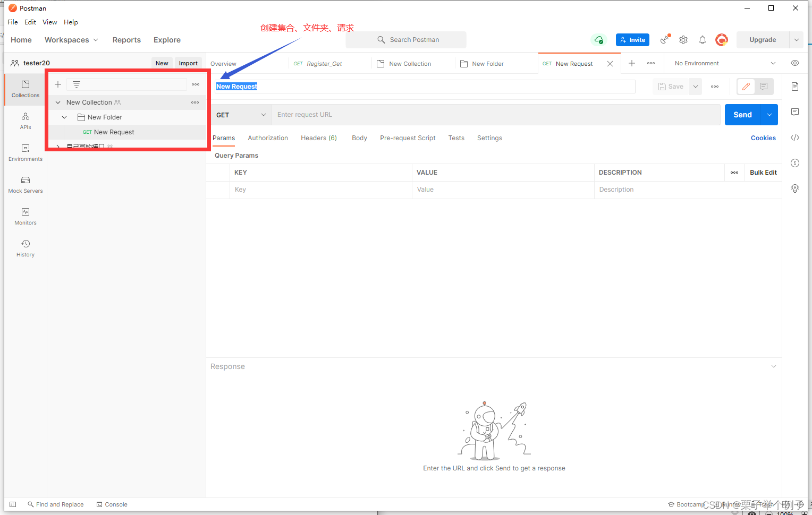Screen dimensions: 812x515
Task: Open New Collection row three-dot menu
Action: 195,102
